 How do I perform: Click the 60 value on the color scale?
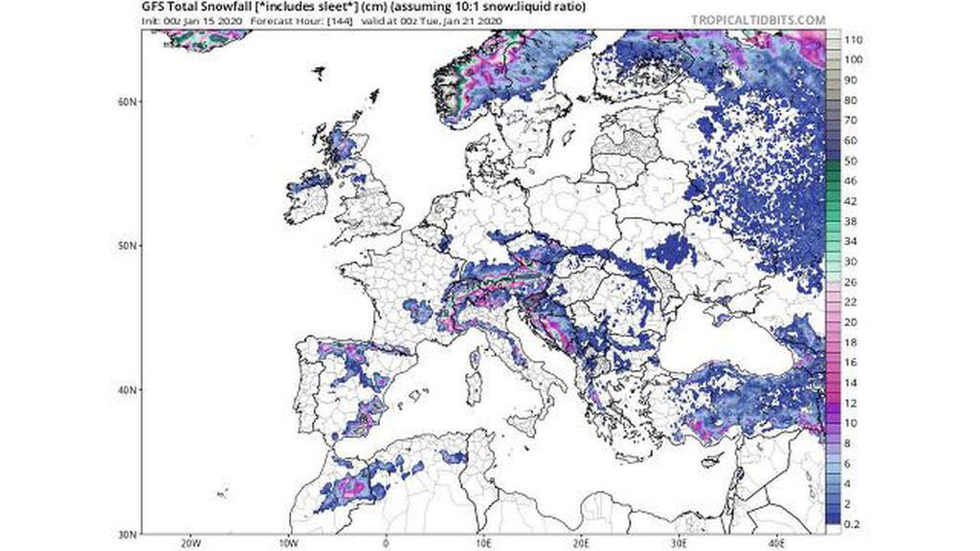(851, 141)
